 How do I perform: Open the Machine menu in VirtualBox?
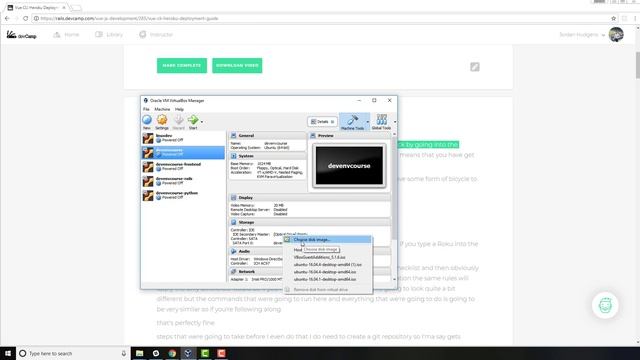(x=162, y=109)
